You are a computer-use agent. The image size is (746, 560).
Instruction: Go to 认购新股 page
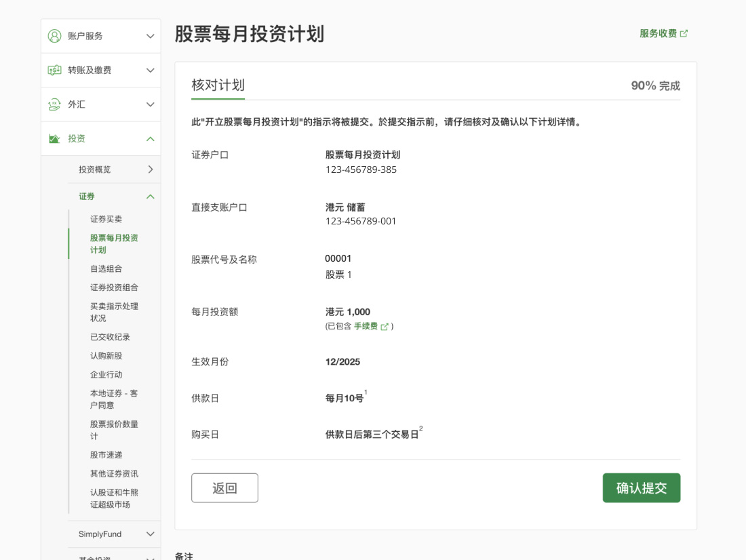coord(106,356)
